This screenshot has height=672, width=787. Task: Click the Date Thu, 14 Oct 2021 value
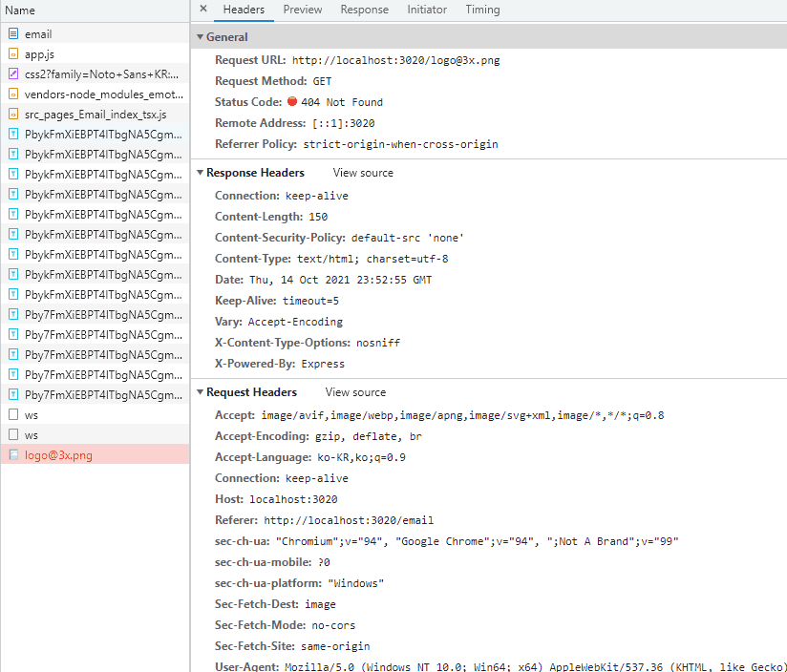[340, 280]
